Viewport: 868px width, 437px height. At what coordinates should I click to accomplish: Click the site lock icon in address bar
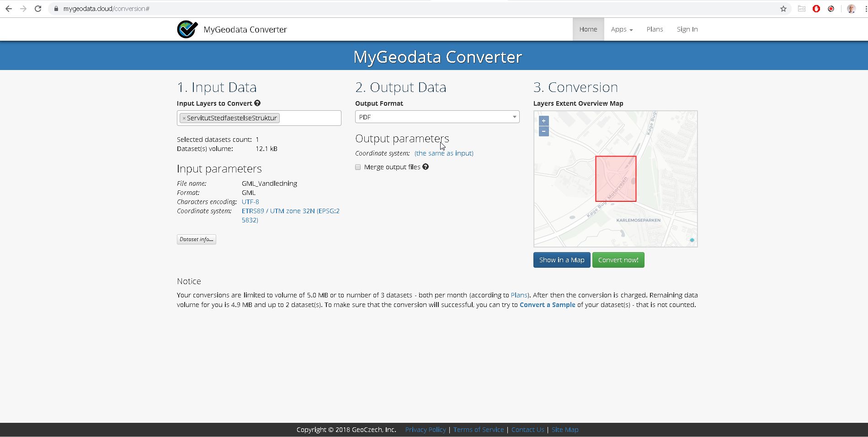tap(56, 9)
